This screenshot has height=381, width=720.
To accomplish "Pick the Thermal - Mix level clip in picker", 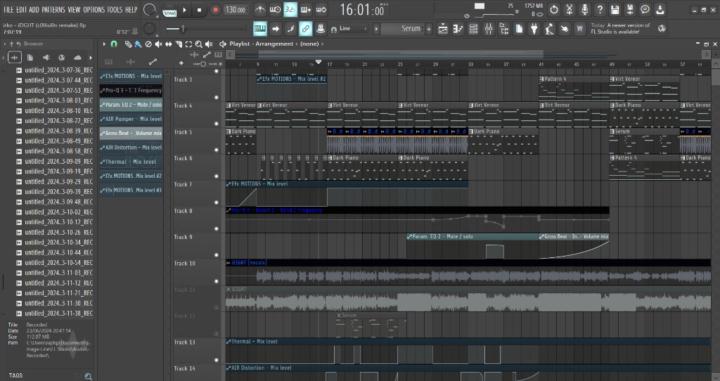I will [x=131, y=162].
